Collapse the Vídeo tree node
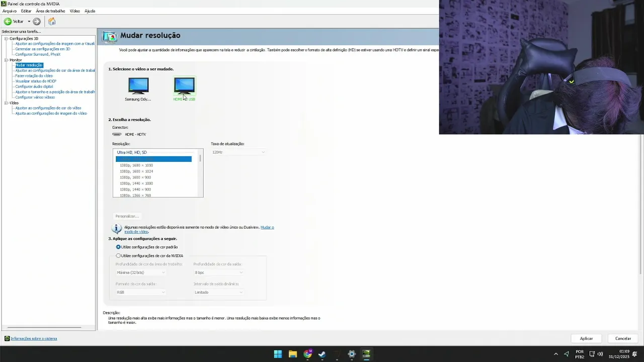The height and width of the screenshot is (362, 644). pos(6,103)
